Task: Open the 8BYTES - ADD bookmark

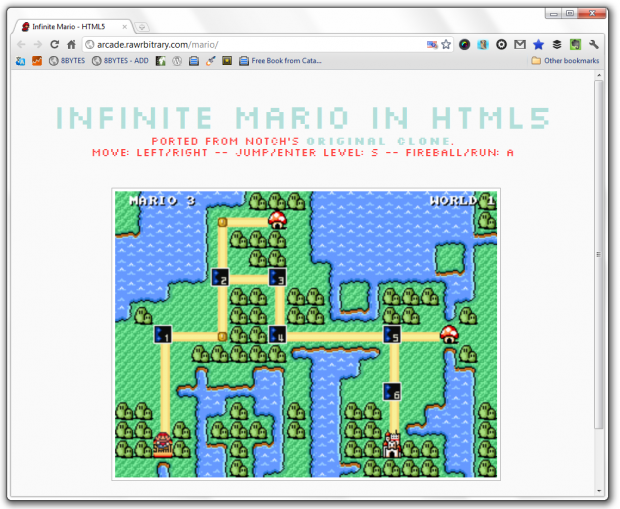Action: (120, 61)
